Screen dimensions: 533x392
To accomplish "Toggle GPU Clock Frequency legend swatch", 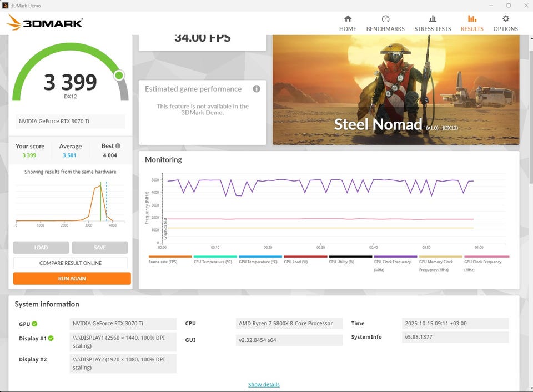I will click(x=486, y=257).
